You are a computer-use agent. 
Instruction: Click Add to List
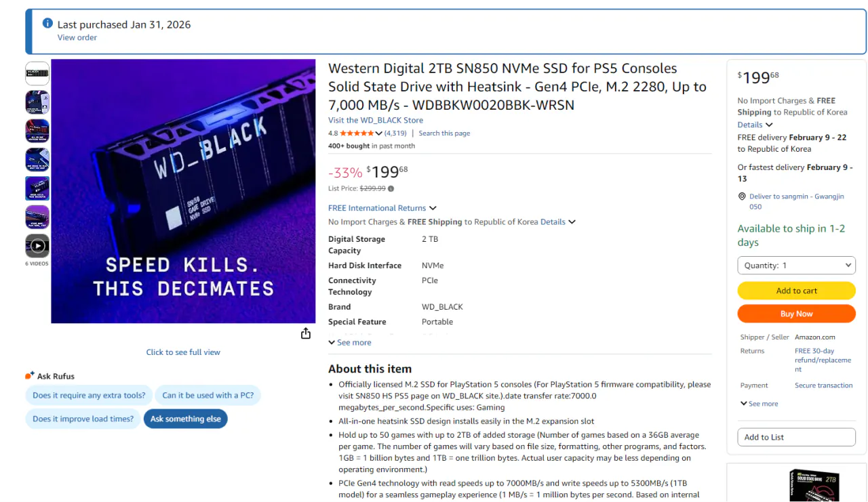796,437
